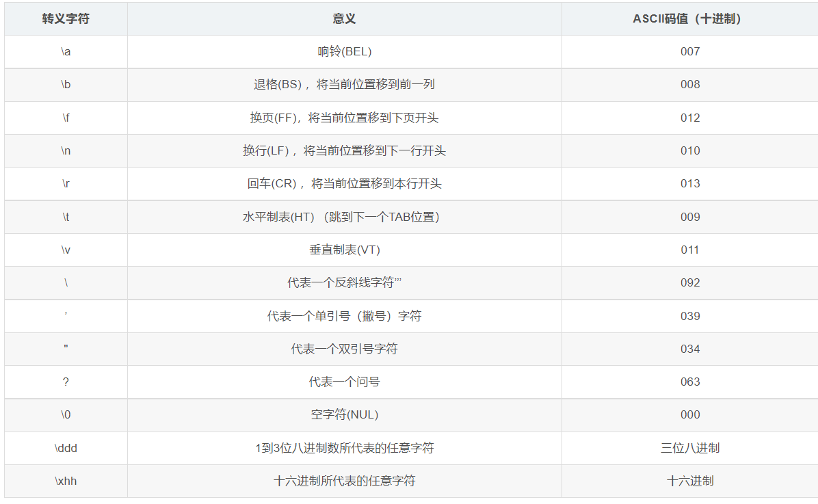Click the ASCII value 011
This screenshot has width=818, height=504.
click(x=689, y=250)
